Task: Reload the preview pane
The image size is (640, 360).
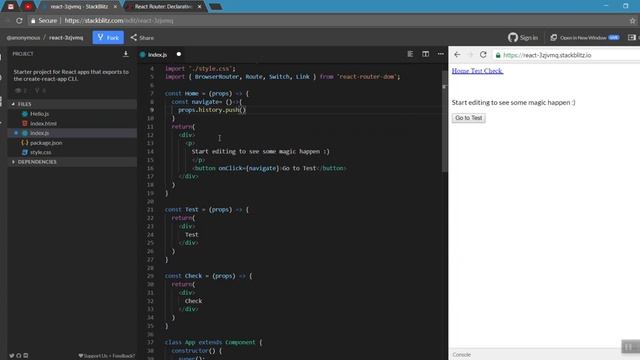Action: click(483, 55)
